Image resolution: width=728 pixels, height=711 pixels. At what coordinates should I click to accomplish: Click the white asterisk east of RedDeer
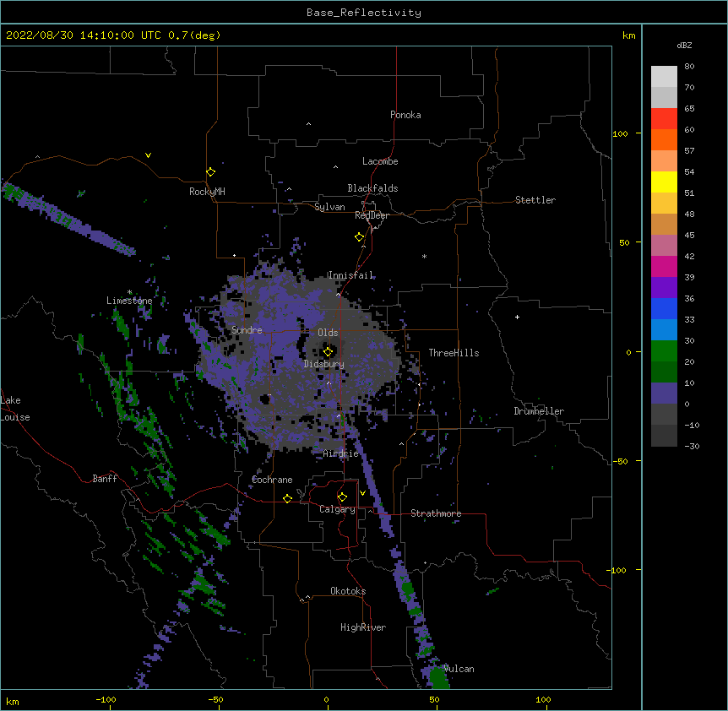click(424, 256)
